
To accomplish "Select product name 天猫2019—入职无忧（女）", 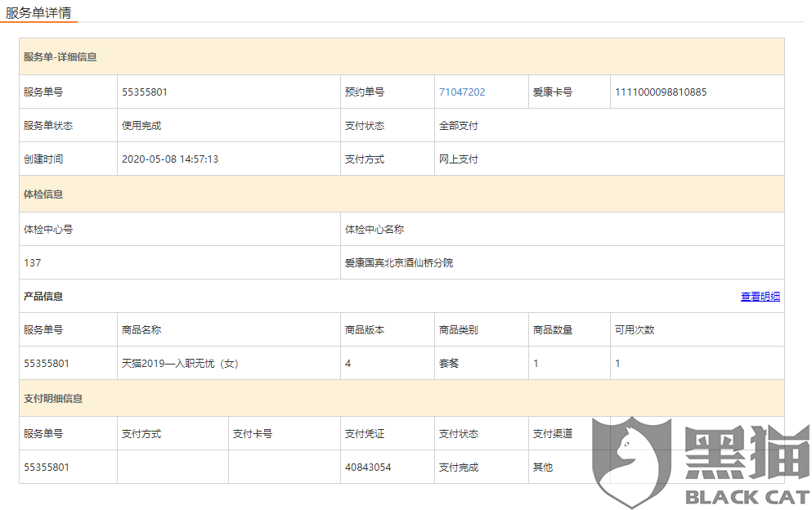I will pos(180,364).
